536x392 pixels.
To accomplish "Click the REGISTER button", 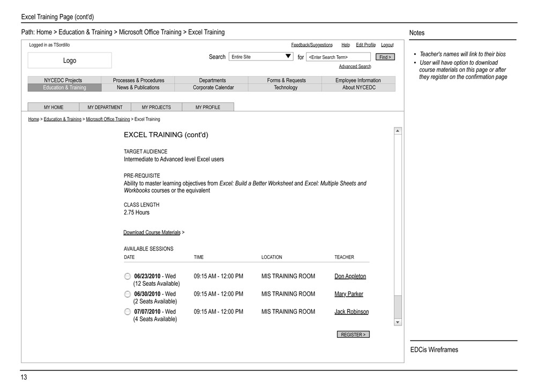I will 353,334.
